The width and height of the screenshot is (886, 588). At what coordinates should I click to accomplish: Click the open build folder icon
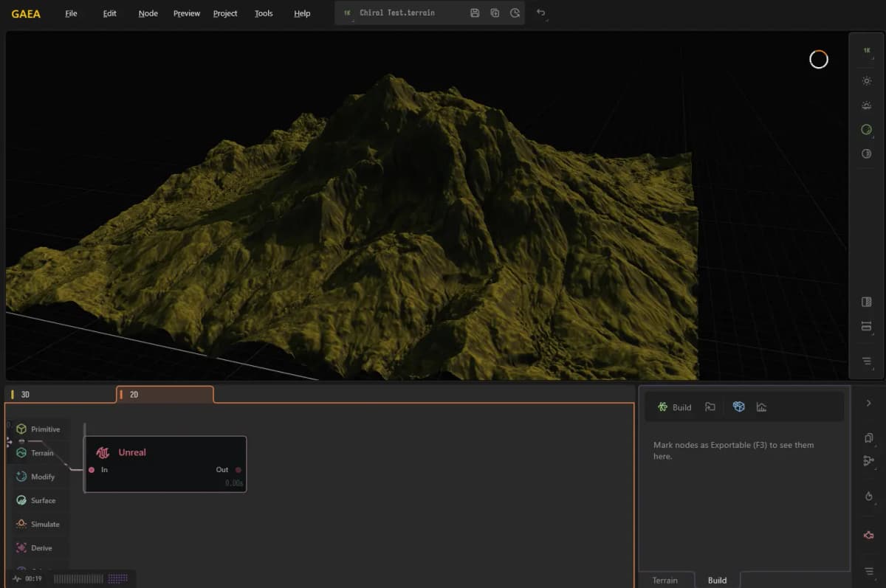coord(710,407)
